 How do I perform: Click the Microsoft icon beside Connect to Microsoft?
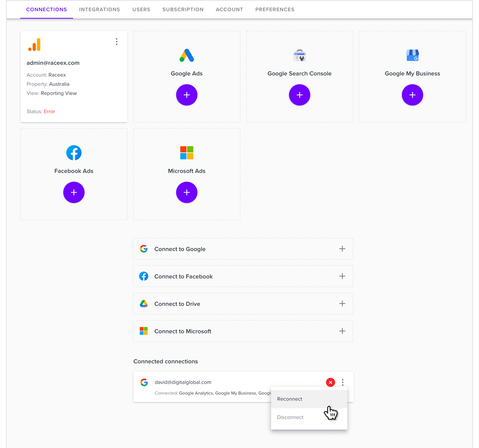(144, 331)
